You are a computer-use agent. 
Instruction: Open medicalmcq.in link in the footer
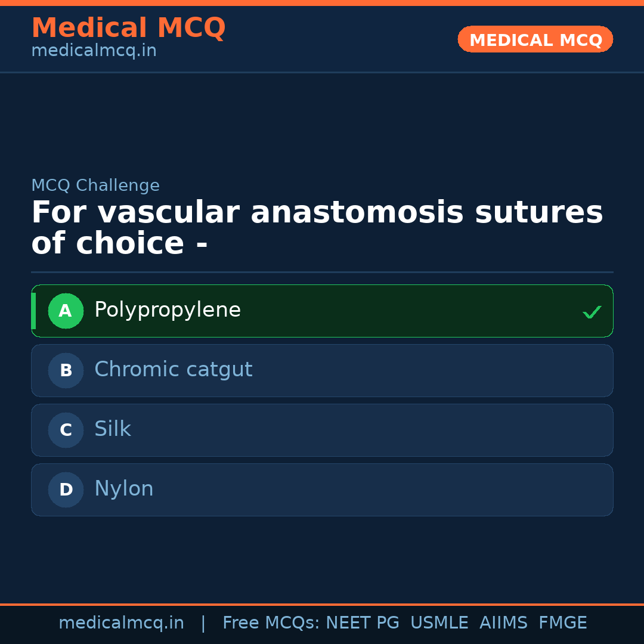click(121, 623)
